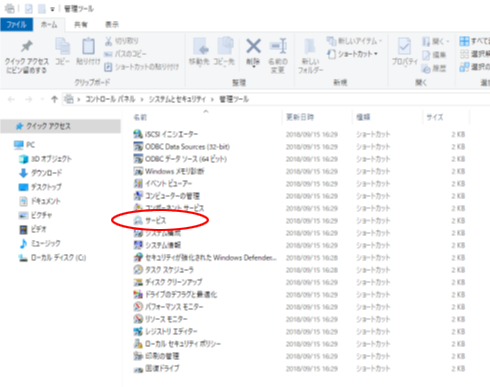
Task: Open the 開く dropdown in ribbon
Action: [436, 41]
